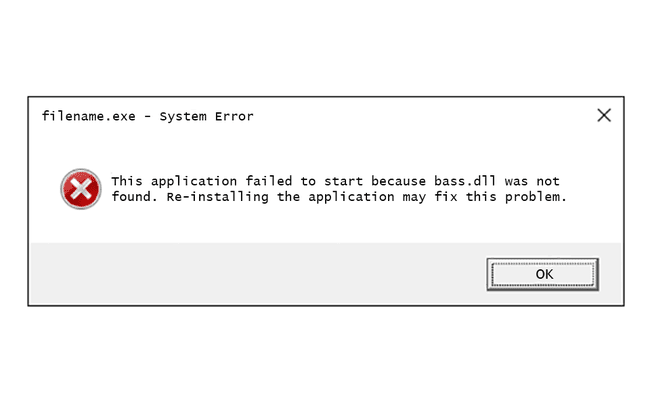Click the word 'fix' in the message
This screenshot has width=650, height=406.
coord(446,196)
